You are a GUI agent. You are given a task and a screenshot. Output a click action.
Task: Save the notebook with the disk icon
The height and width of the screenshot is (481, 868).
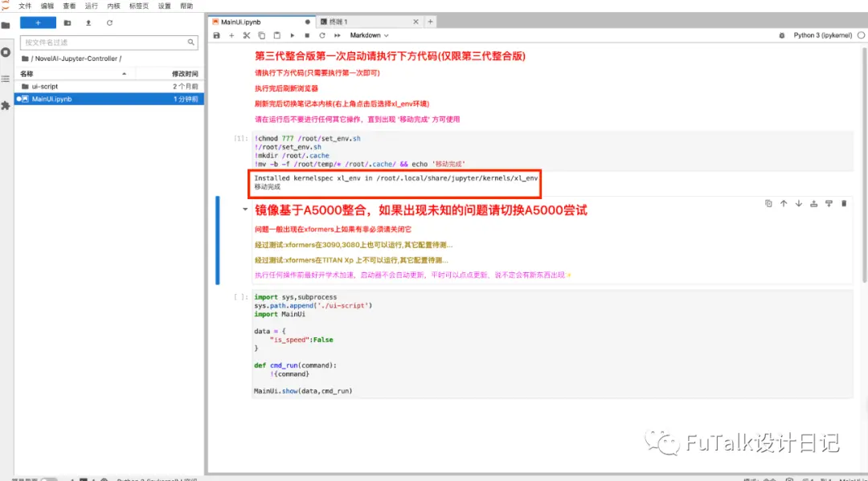pyautogui.click(x=216, y=35)
